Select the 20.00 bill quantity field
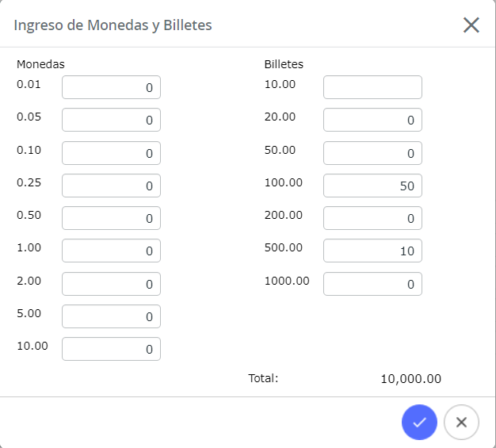The height and width of the screenshot is (448, 496). pos(372,120)
